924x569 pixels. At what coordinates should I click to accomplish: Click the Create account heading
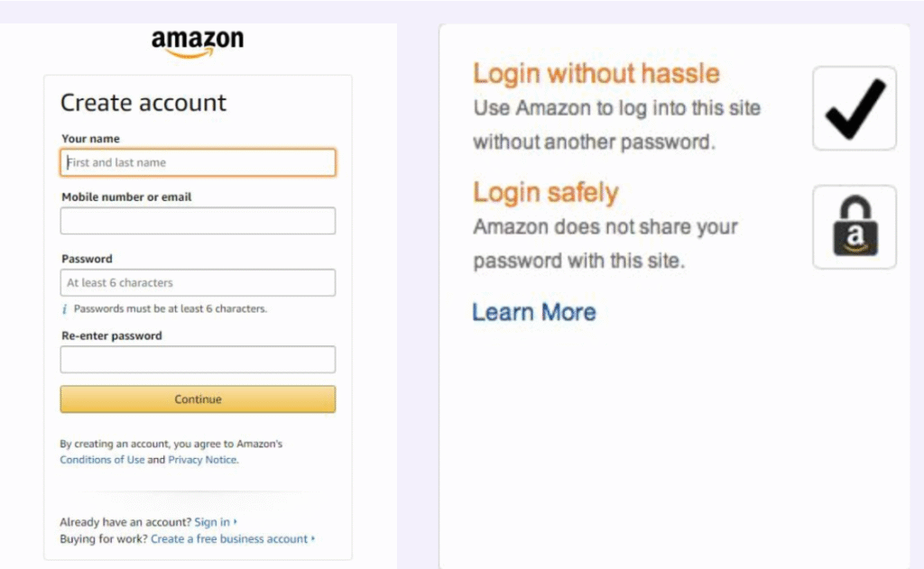pyautogui.click(x=143, y=103)
